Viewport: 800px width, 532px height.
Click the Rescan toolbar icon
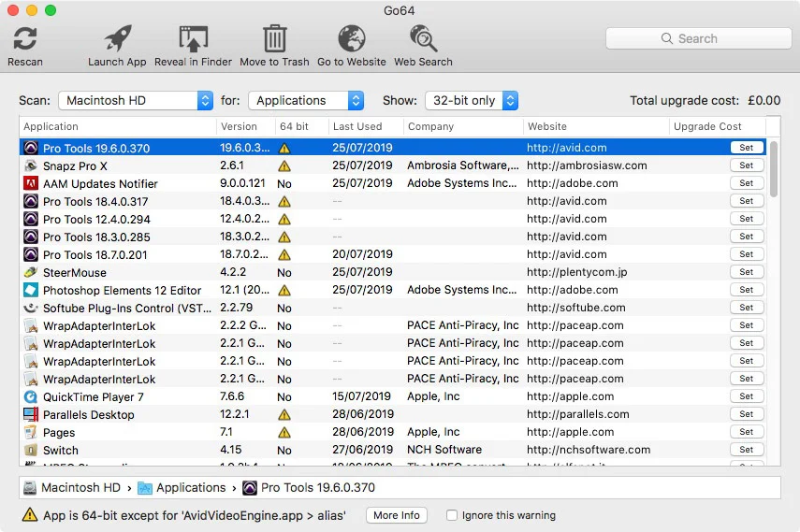(25, 38)
